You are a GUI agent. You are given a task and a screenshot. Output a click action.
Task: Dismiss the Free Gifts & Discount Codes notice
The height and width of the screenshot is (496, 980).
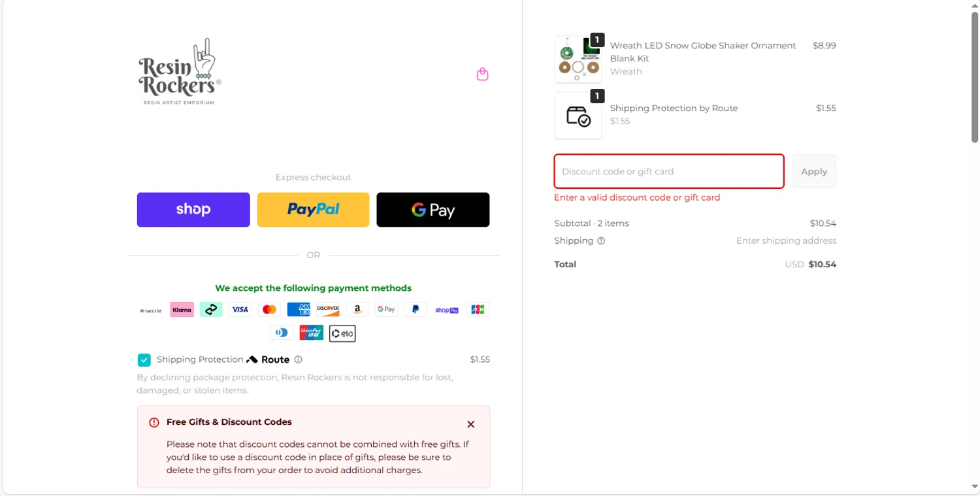pyautogui.click(x=471, y=425)
